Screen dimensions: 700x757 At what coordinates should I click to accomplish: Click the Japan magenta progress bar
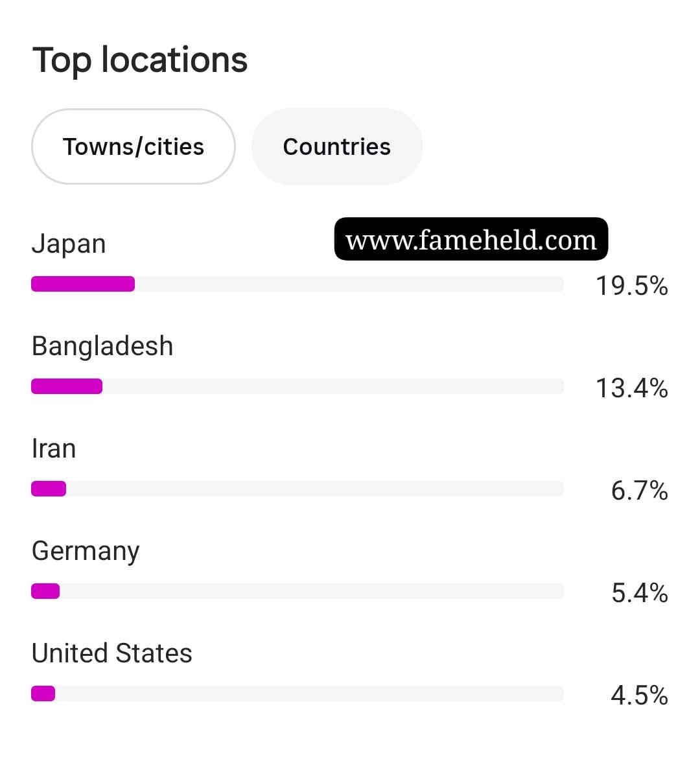click(83, 284)
